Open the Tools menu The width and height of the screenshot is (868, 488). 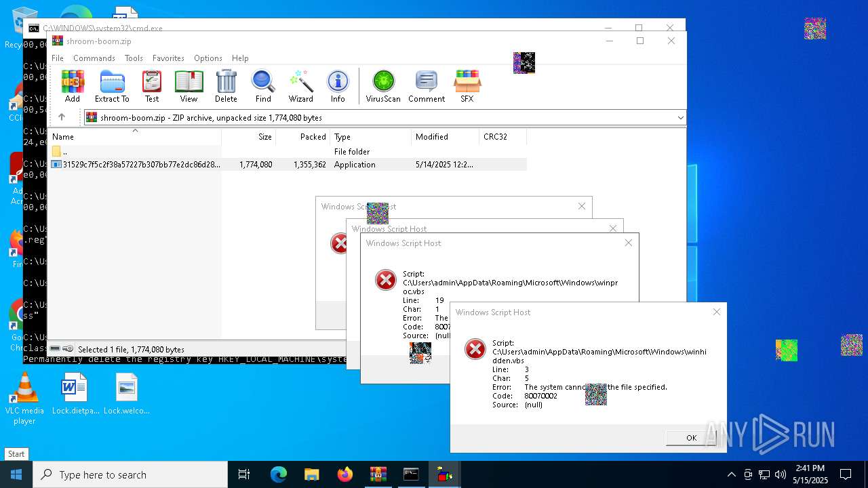[x=134, y=58]
